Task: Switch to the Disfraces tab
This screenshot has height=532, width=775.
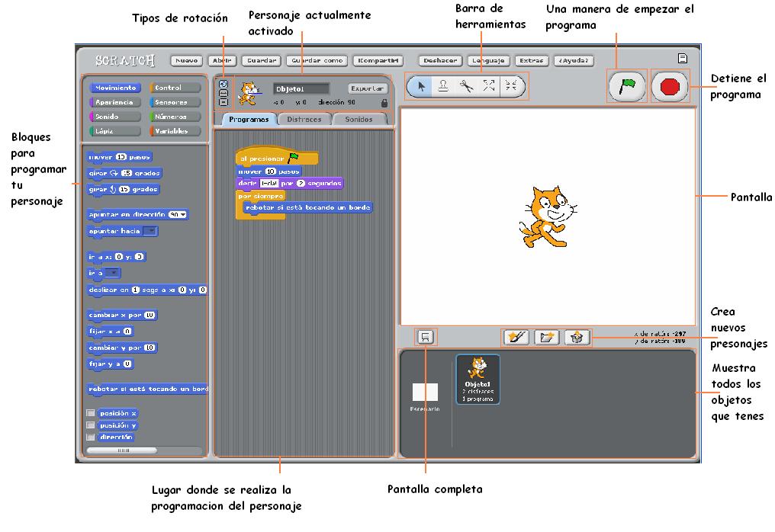Action: coord(303,119)
